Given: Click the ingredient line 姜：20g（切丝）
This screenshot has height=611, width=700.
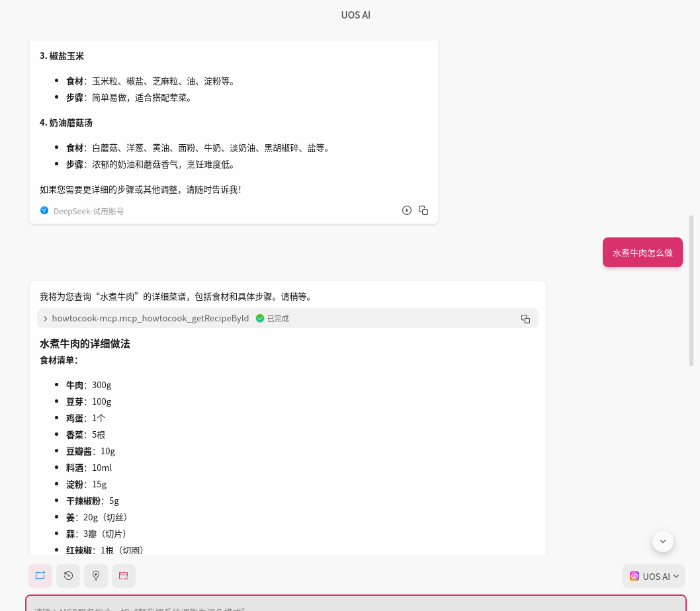Looking at the screenshot, I should pos(99,517).
